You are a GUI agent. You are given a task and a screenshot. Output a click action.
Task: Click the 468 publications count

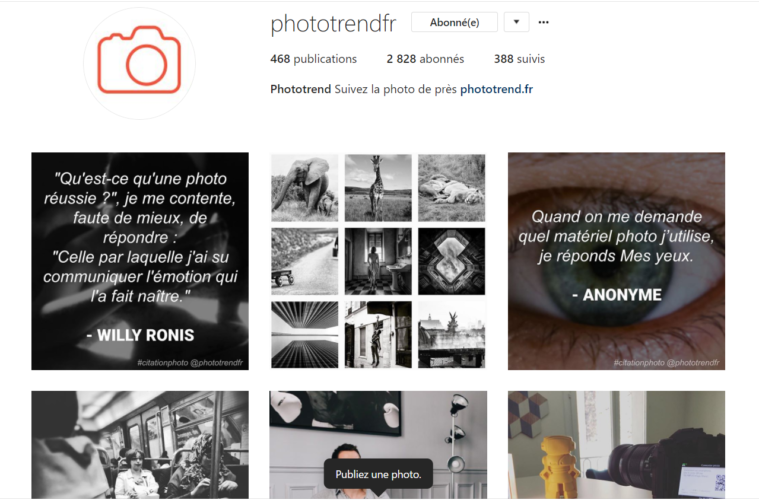pyautogui.click(x=313, y=59)
